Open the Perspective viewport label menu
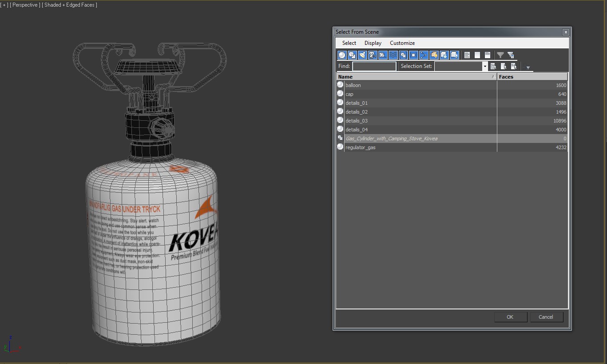Image resolution: width=607 pixels, height=364 pixels. [x=25, y=5]
